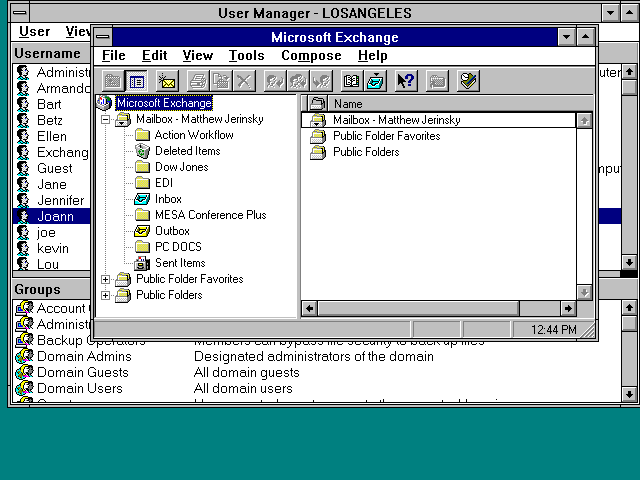Image resolution: width=640 pixels, height=480 pixels.
Task: Click the Move Item toolbar icon
Action: [221, 81]
